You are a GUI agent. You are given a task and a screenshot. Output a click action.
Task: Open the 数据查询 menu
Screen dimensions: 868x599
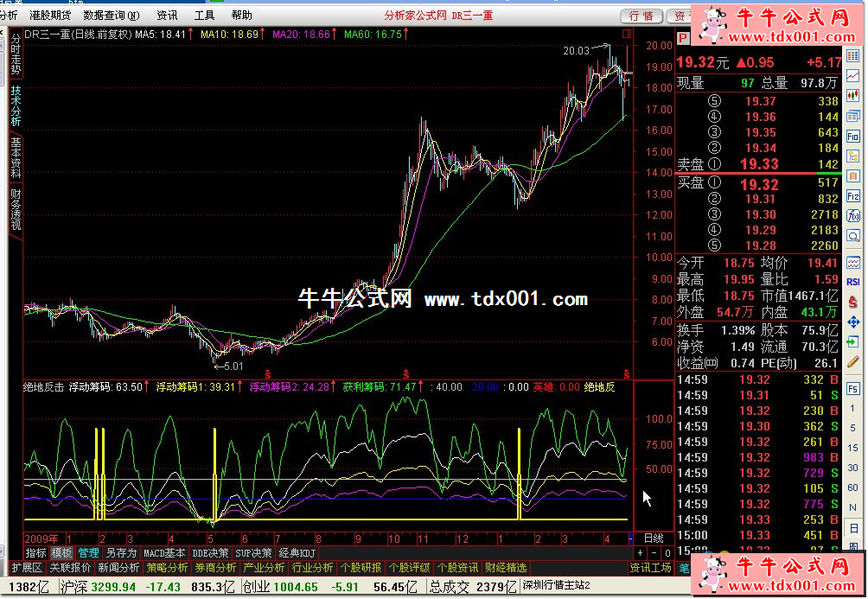[111, 16]
